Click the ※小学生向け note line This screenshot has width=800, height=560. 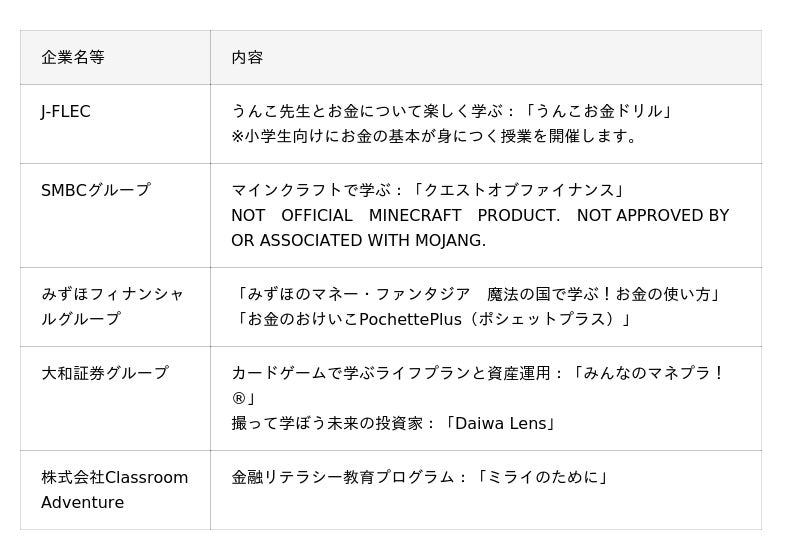pyautogui.click(x=435, y=136)
